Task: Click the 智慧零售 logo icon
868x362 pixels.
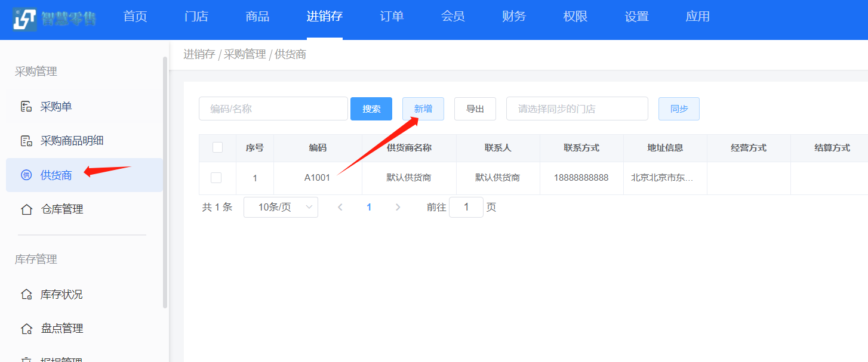Action: [x=24, y=20]
